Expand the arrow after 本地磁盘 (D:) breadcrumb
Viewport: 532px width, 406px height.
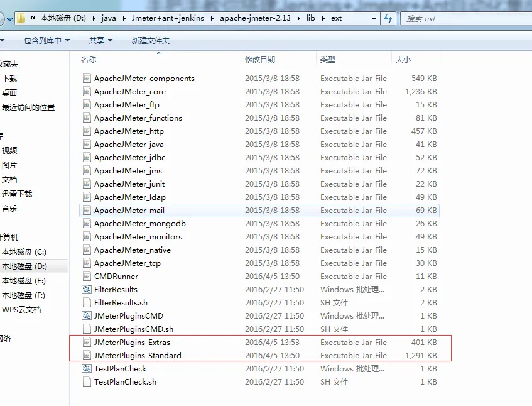(94, 18)
